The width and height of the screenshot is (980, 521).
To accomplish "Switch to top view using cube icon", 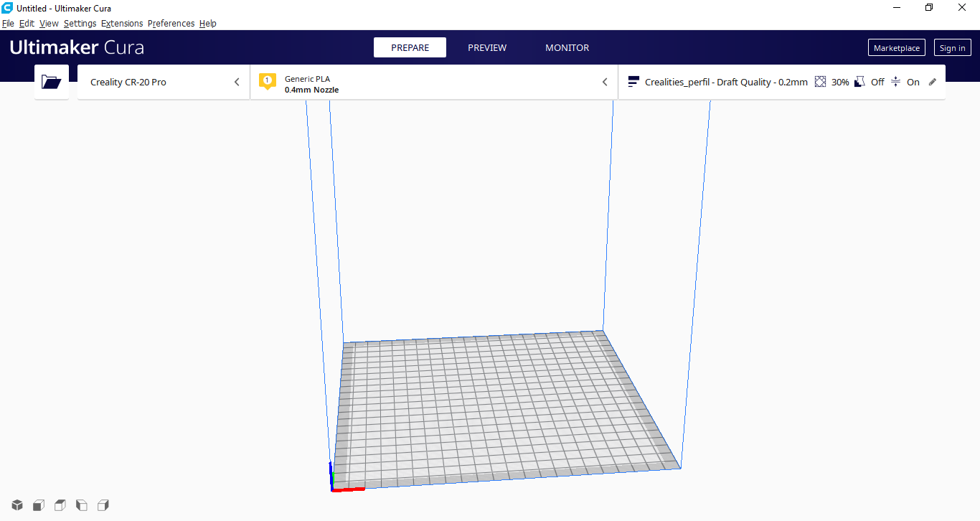I will coord(60,505).
